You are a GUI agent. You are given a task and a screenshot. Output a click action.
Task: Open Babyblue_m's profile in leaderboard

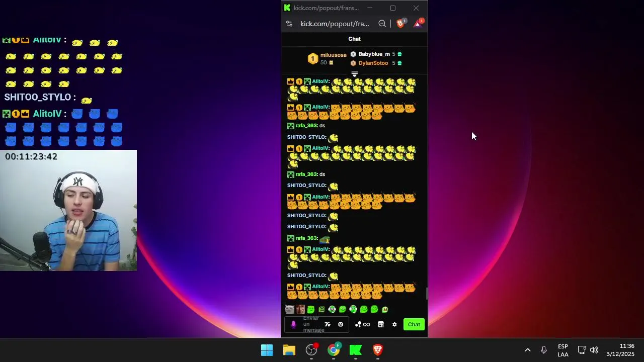tap(374, 54)
